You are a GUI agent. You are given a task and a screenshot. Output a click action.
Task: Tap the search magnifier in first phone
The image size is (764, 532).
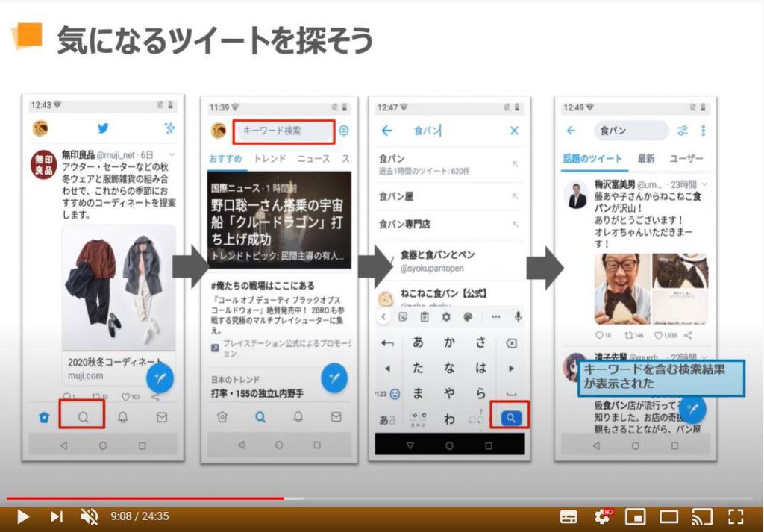(x=83, y=417)
